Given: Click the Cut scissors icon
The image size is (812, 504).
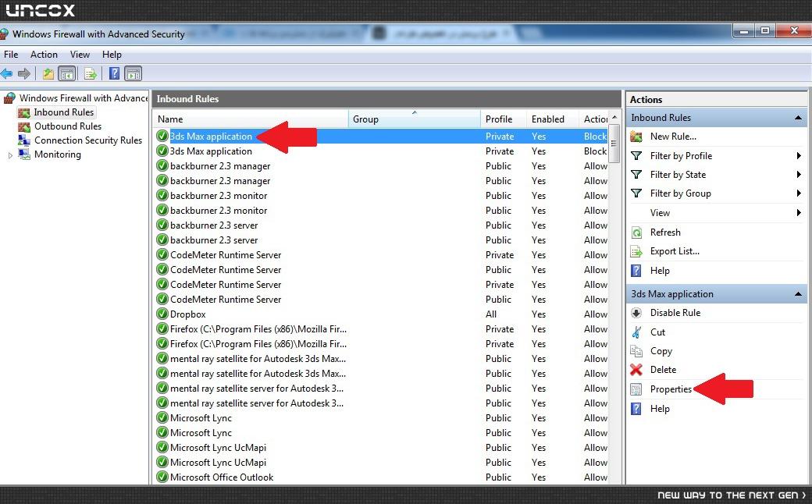Looking at the screenshot, I should [636, 332].
